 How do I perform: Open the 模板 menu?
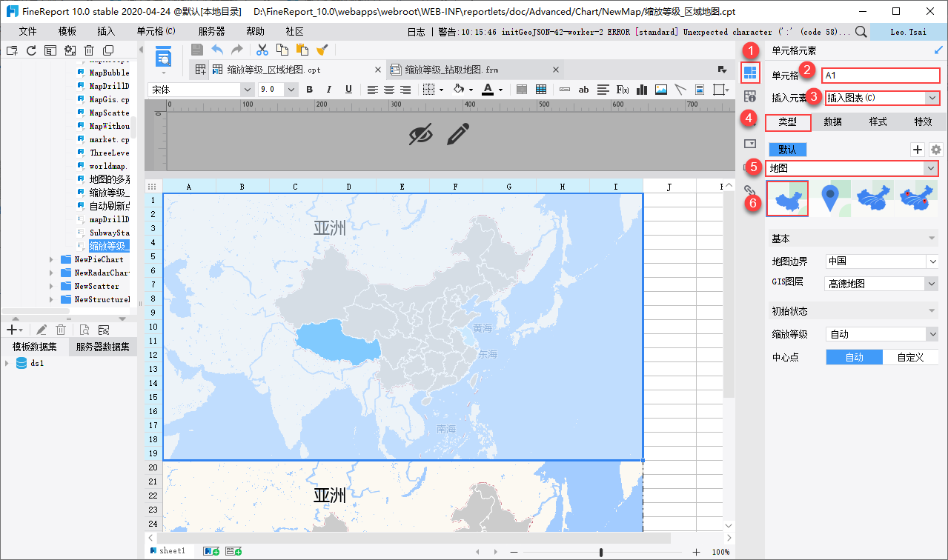click(67, 32)
